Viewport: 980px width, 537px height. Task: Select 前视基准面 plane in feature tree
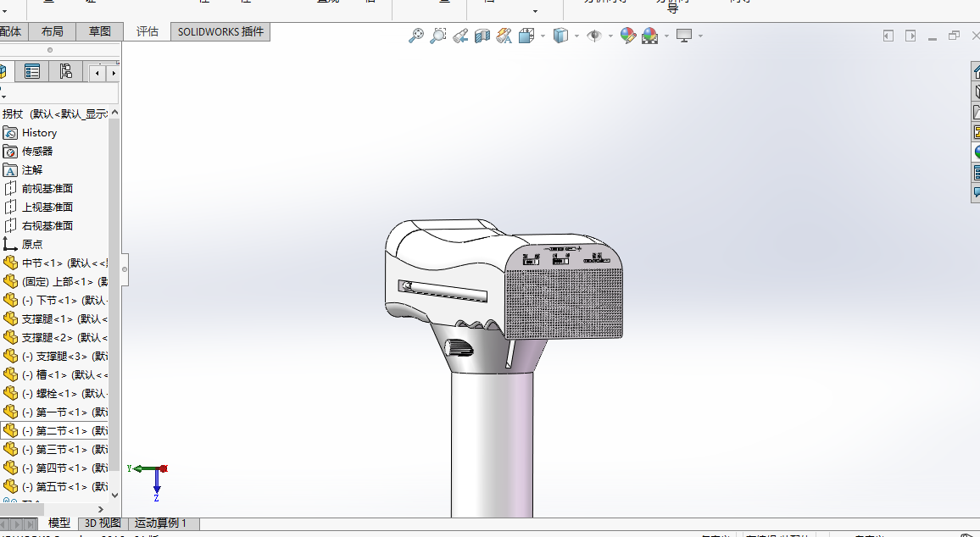point(47,189)
